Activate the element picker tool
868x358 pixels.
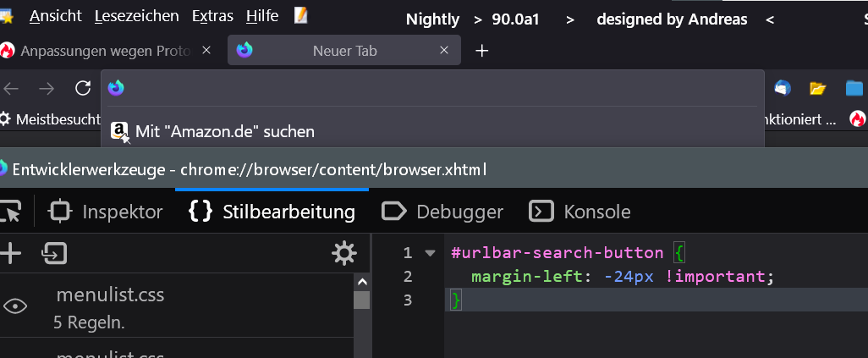(10, 212)
